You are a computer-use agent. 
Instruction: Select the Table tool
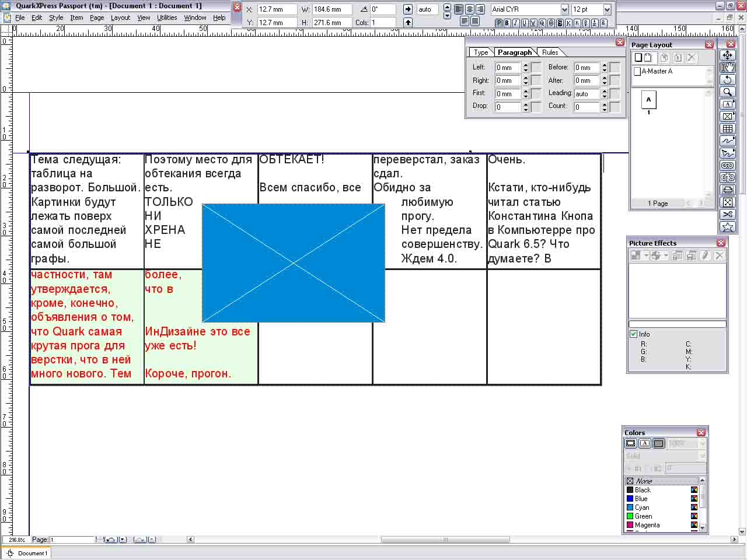(x=728, y=129)
